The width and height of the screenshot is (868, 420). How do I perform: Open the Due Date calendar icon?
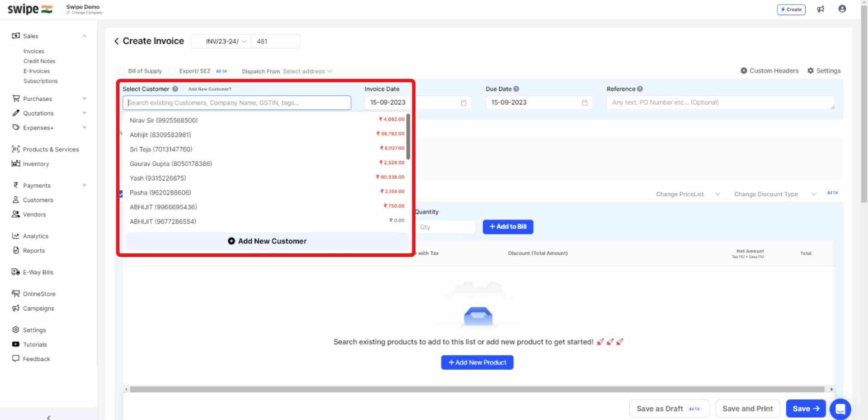pos(585,103)
